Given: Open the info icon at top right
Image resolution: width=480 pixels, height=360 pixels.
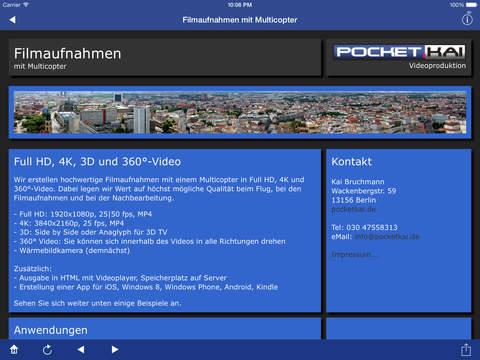Looking at the screenshot, I should pyautogui.click(x=467, y=19).
